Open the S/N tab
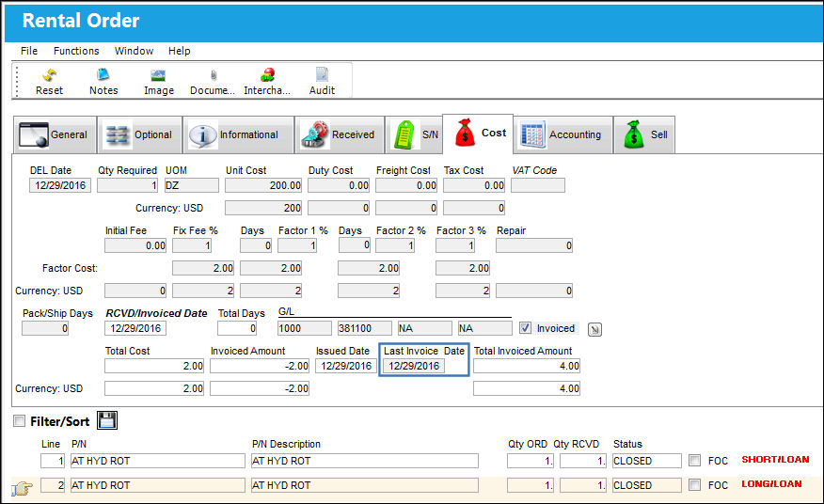Image resolution: width=824 pixels, height=504 pixels. (414, 135)
